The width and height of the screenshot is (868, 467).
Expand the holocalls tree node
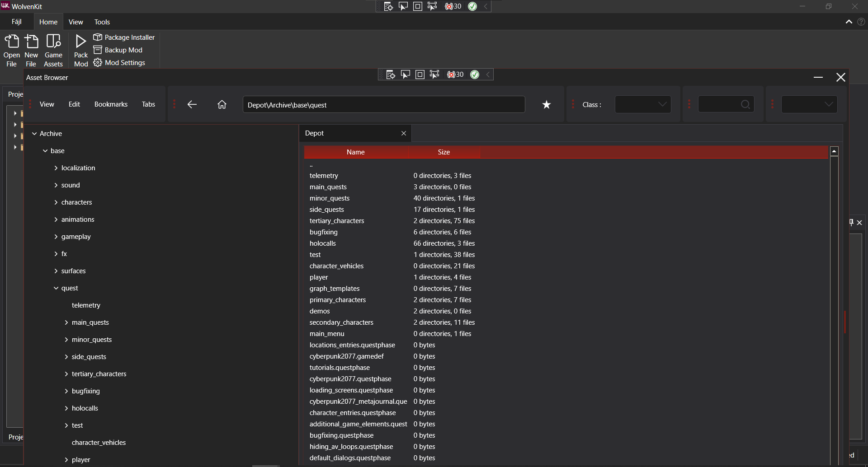(66, 408)
